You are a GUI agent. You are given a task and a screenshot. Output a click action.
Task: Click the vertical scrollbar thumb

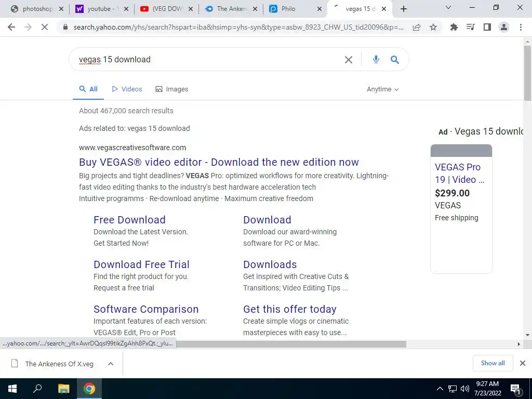tap(527, 73)
